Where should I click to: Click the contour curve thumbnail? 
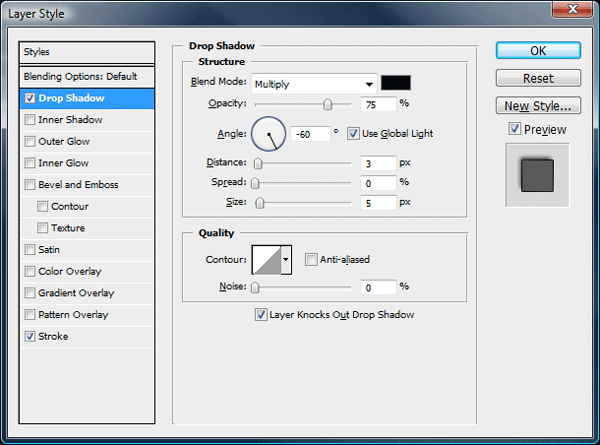(x=267, y=260)
